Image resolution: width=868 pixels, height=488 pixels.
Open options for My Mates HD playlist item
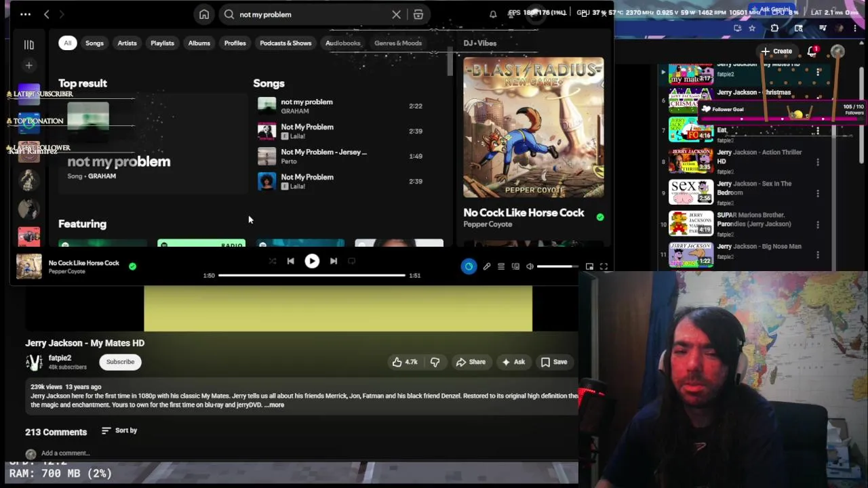pyautogui.click(x=818, y=71)
